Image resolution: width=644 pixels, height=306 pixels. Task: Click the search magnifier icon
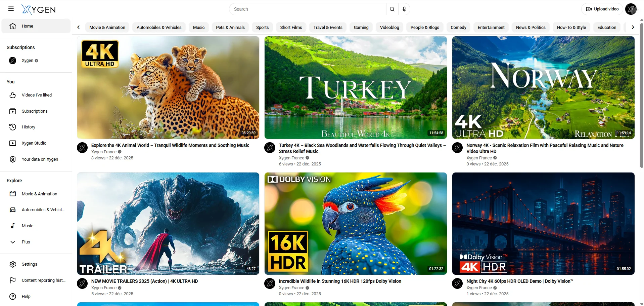392,9
